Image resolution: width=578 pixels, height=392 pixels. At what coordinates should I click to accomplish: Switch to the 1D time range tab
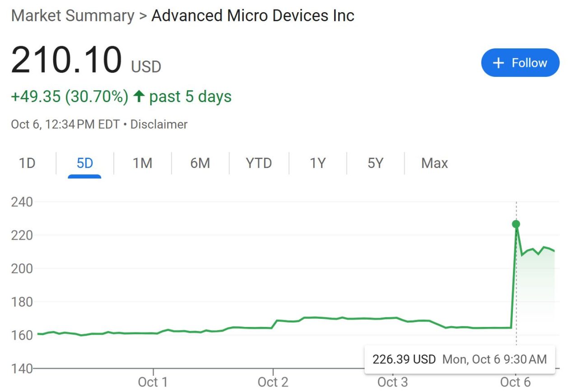tap(27, 163)
